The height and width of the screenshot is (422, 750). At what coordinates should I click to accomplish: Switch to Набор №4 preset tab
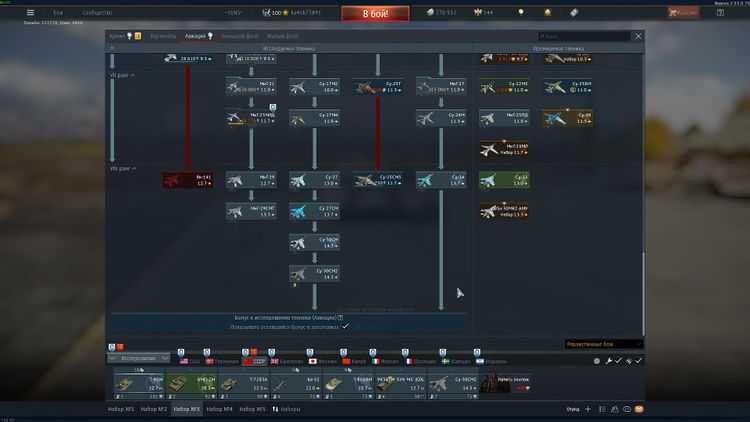pyautogui.click(x=220, y=409)
